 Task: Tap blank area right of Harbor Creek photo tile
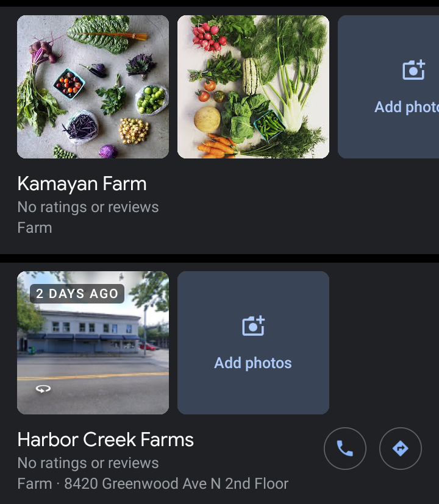tap(384, 343)
